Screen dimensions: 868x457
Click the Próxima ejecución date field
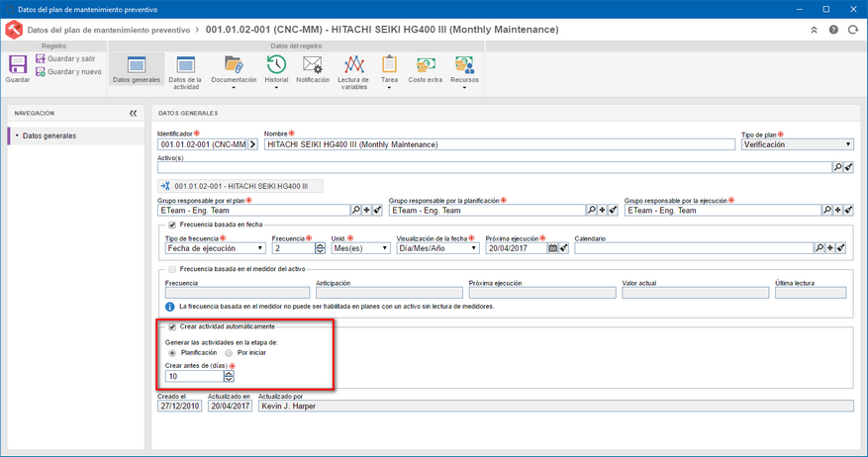click(517, 248)
